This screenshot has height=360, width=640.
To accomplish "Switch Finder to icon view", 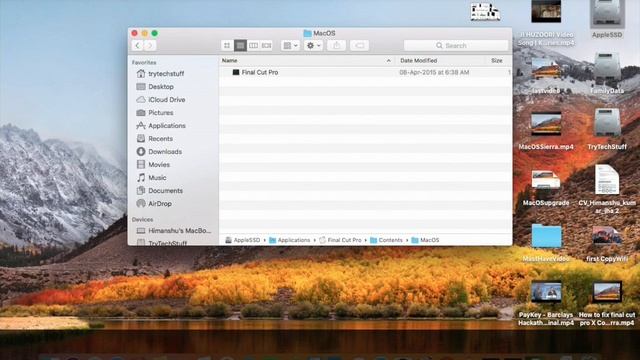I will click(227, 45).
